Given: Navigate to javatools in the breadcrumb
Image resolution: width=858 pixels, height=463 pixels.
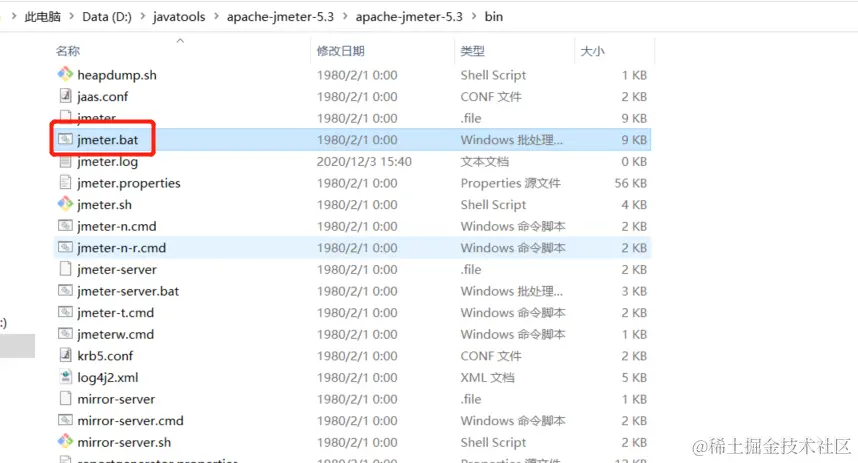Looking at the screenshot, I should tap(179, 16).
